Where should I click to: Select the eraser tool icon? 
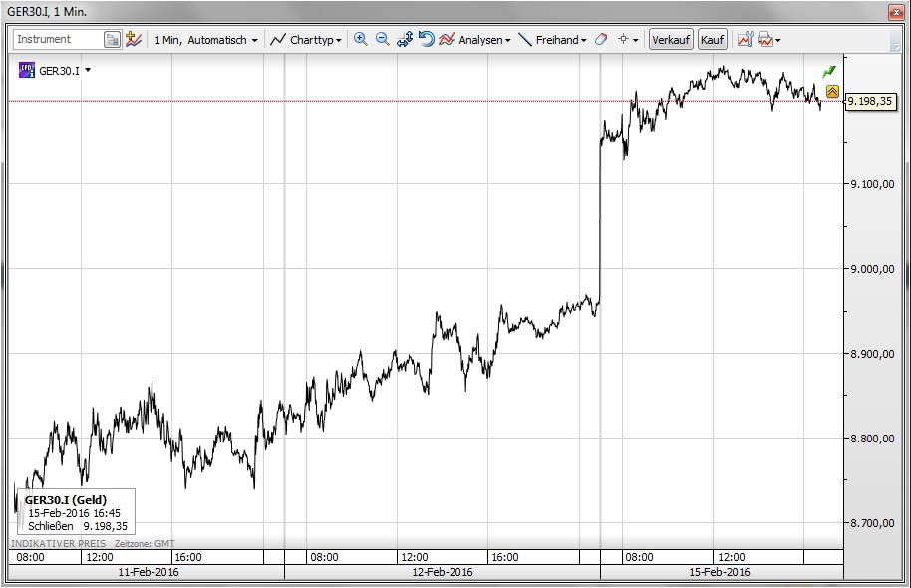[x=601, y=39]
